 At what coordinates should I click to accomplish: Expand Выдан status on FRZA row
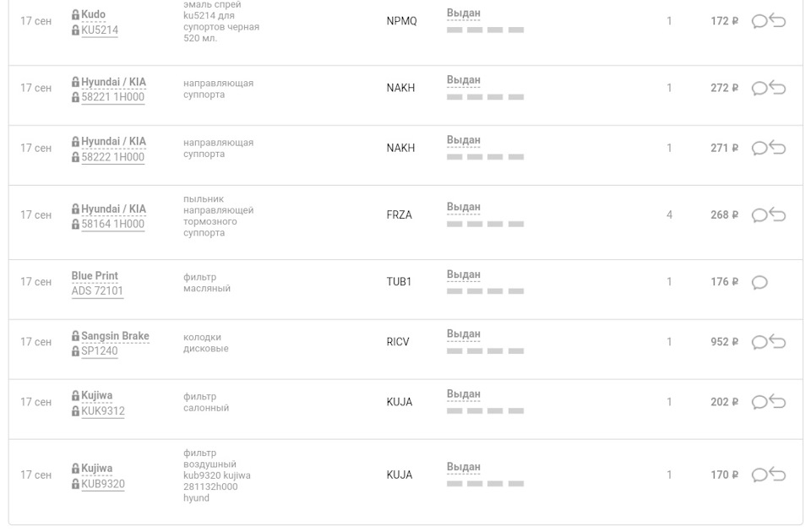[464, 207]
